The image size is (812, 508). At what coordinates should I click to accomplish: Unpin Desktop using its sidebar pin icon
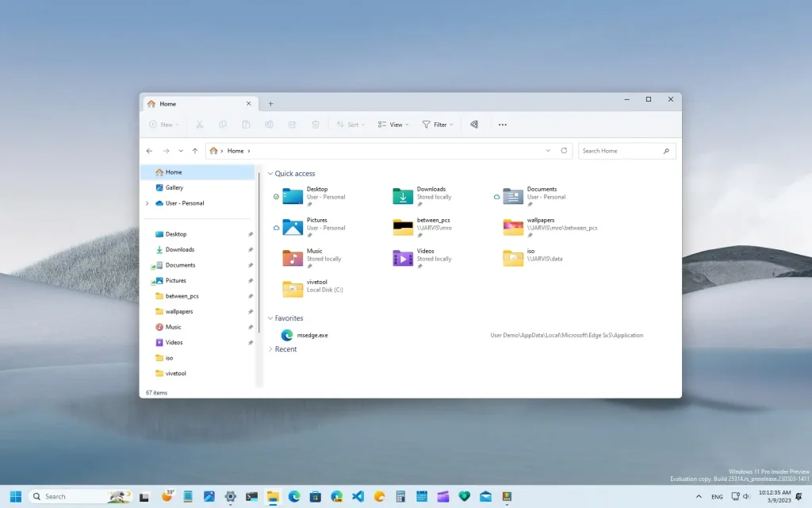coord(250,234)
